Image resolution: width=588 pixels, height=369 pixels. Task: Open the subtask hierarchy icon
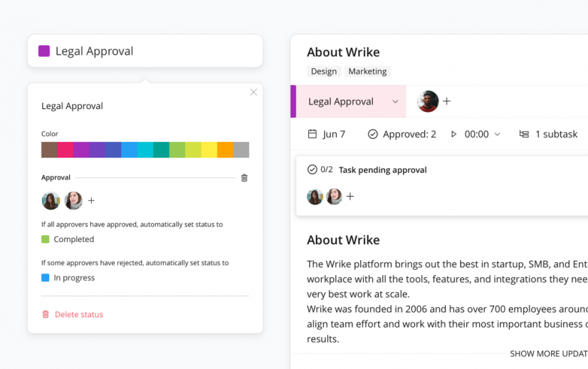click(x=524, y=134)
